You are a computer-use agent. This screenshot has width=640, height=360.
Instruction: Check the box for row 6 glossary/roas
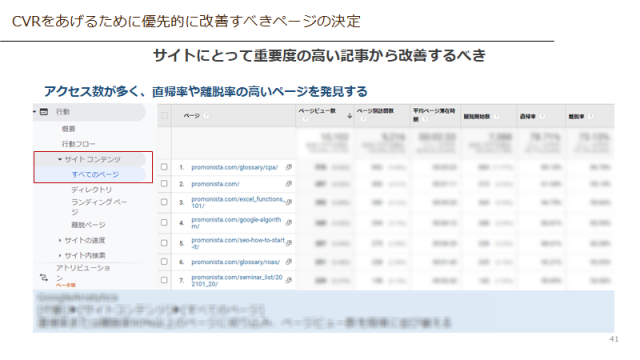[x=164, y=262]
